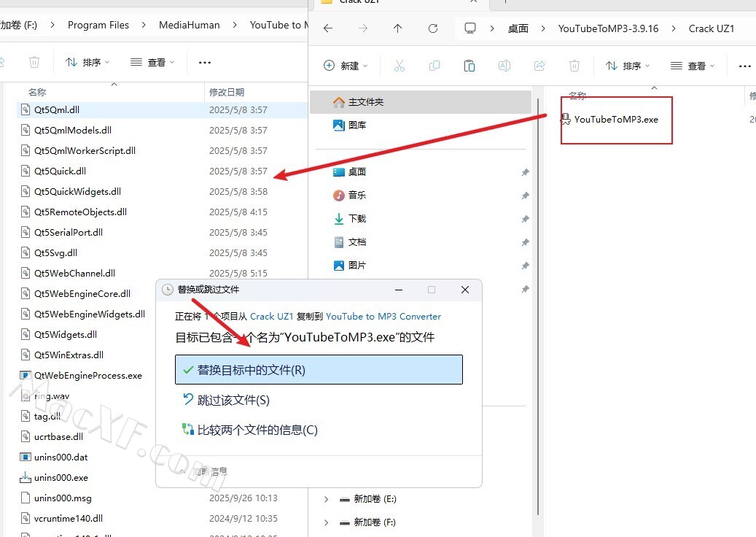Select 图库 in the navigation pane
The image size is (756, 537).
tap(356, 125)
